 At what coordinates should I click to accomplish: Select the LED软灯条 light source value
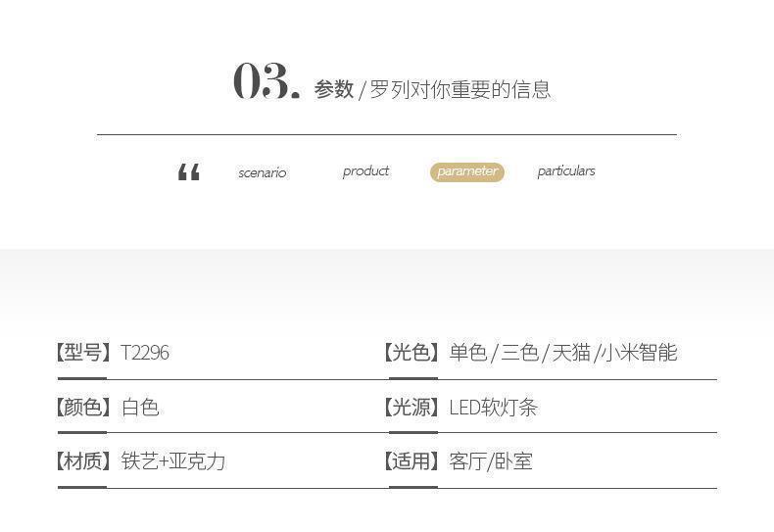click(x=494, y=408)
